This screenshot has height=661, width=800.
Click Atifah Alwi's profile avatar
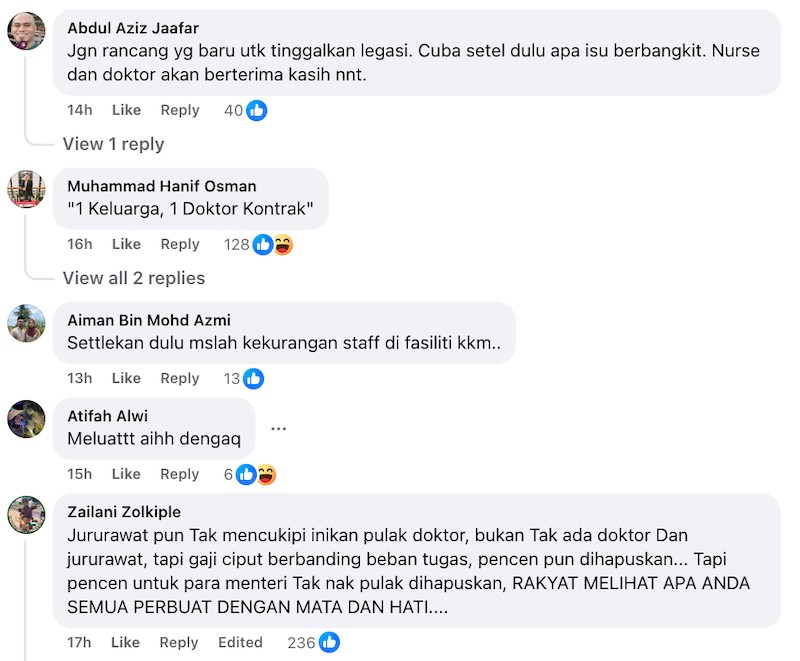[x=26, y=419]
